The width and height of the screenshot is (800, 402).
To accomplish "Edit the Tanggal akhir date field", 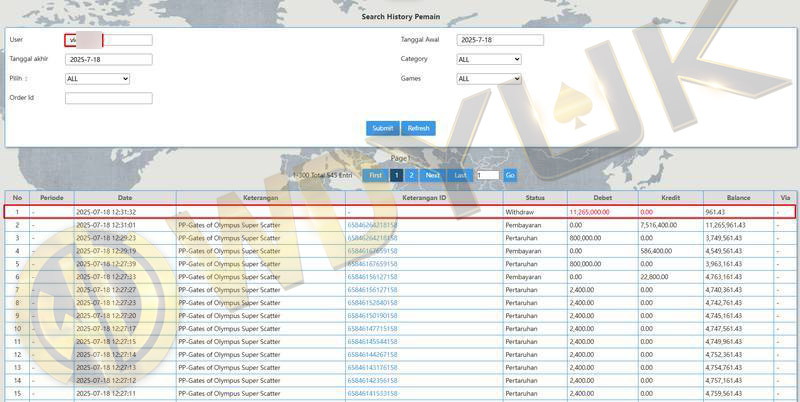I will coord(109,59).
